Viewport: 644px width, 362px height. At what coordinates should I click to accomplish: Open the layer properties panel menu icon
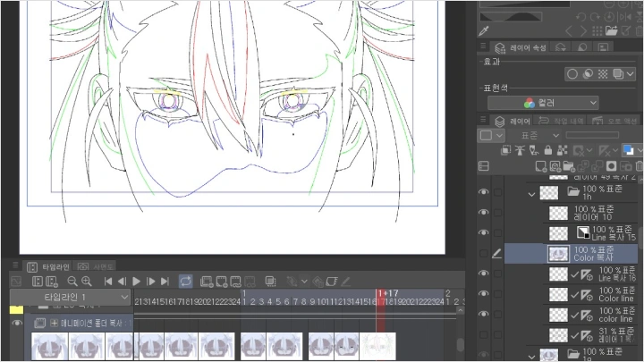pos(483,46)
